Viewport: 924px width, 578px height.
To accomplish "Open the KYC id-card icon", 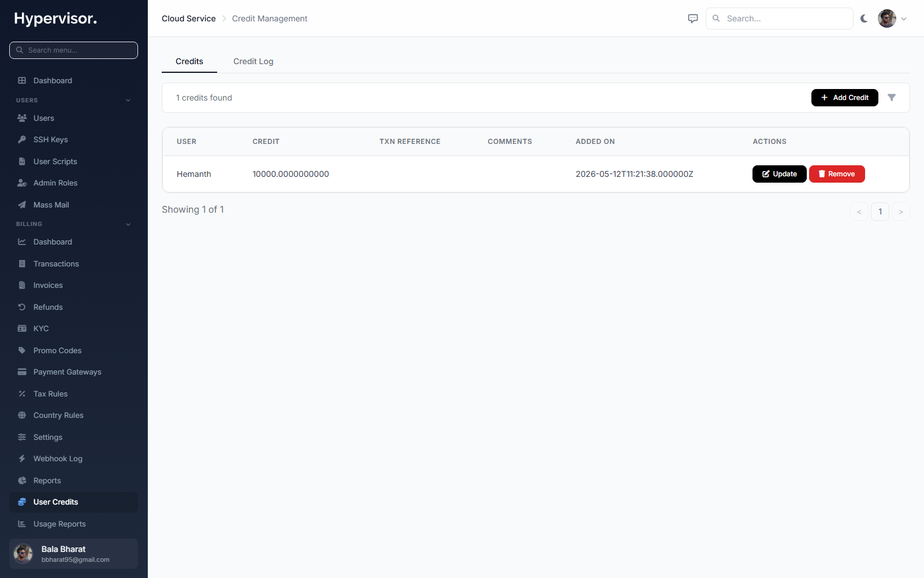I will pyautogui.click(x=22, y=328).
